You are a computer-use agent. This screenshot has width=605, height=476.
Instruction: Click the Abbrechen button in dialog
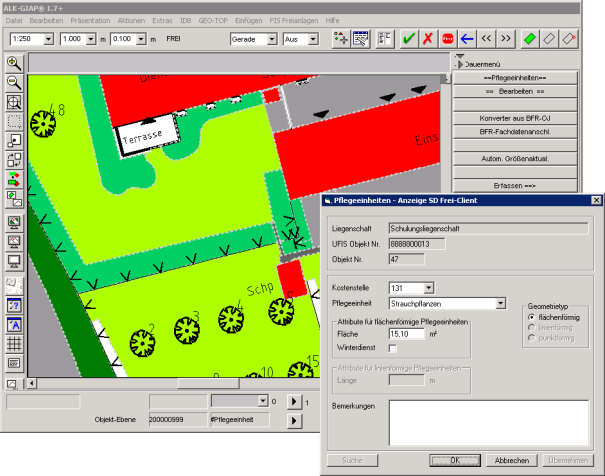512,460
